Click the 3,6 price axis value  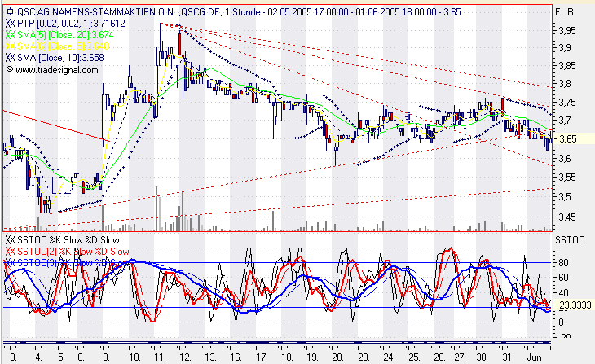pyautogui.click(x=564, y=159)
